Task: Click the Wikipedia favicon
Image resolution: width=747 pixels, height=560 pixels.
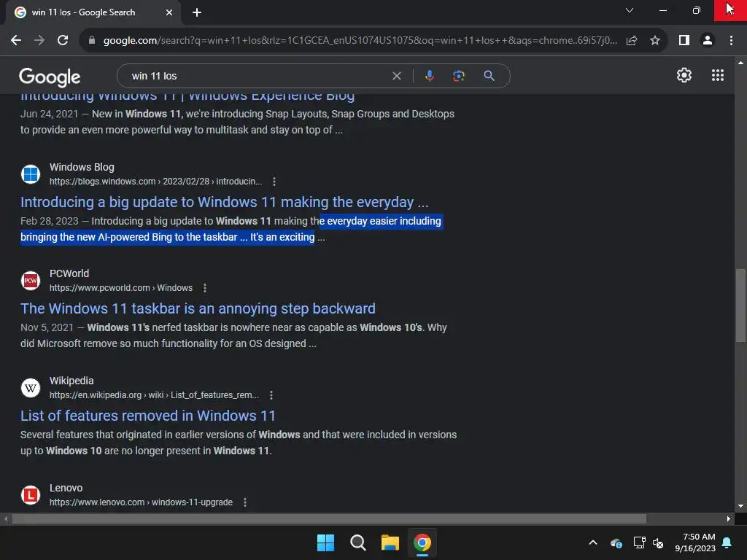Action: 31,388
